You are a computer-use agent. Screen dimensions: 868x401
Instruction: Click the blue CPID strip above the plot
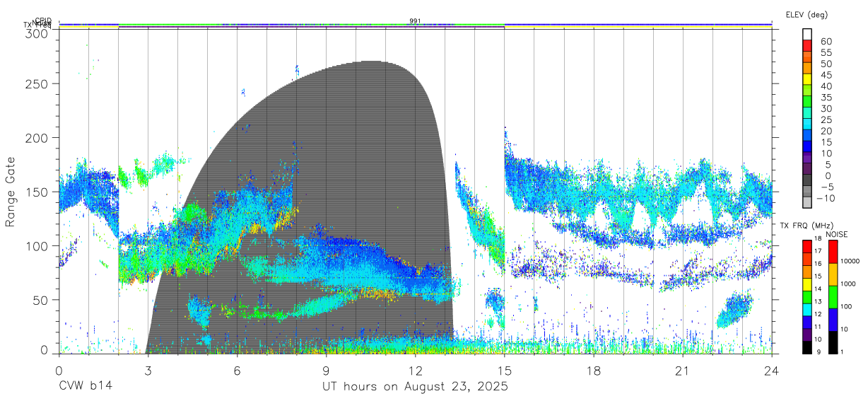(416, 24)
